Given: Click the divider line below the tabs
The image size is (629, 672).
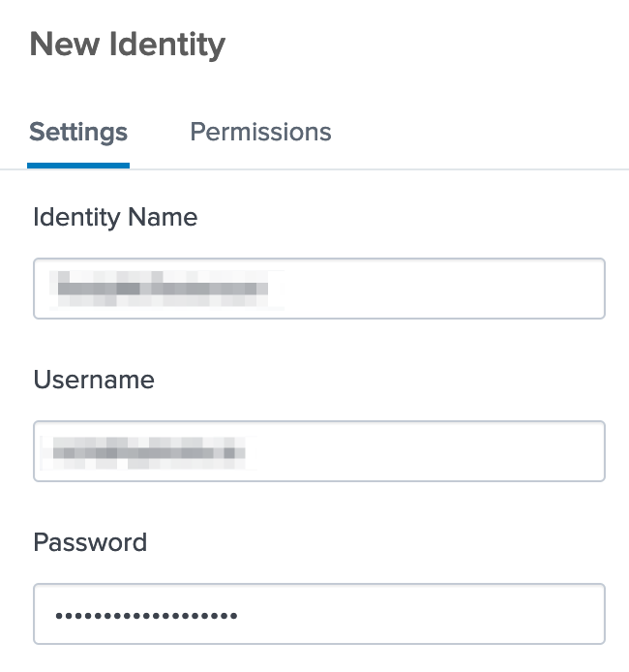Looking at the screenshot, I should 387,170.
